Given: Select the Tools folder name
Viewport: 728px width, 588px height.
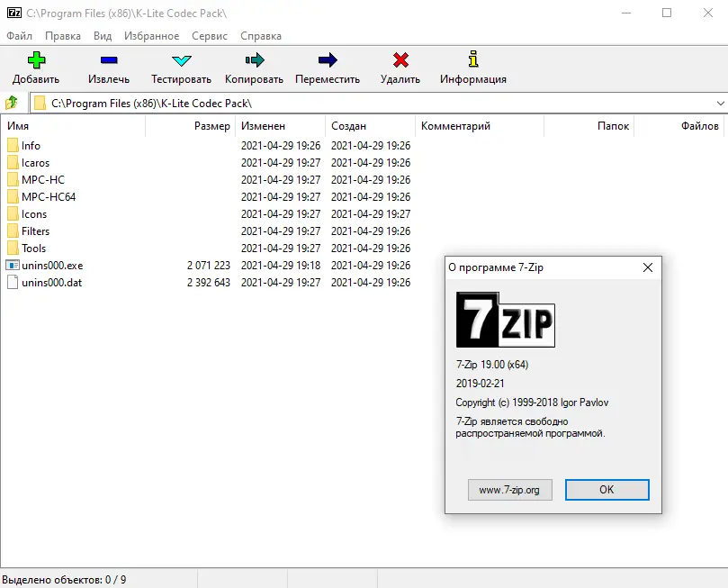Looking at the screenshot, I should click(x=34, y=248).
